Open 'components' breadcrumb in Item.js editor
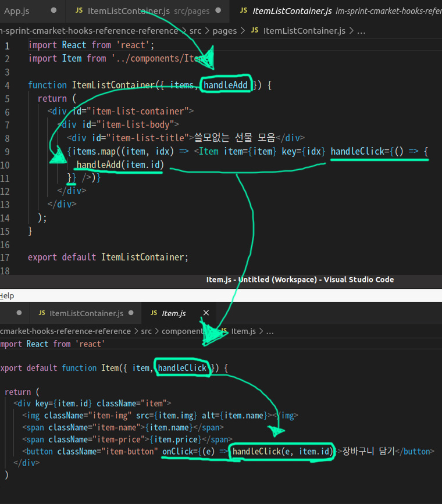 click(183, 331)
